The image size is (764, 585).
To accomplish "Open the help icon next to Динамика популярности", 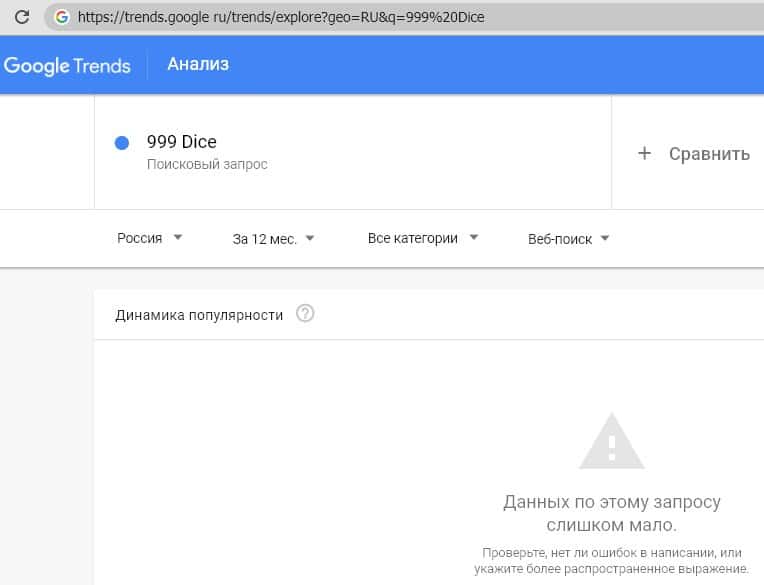I will tap(306, 314).
